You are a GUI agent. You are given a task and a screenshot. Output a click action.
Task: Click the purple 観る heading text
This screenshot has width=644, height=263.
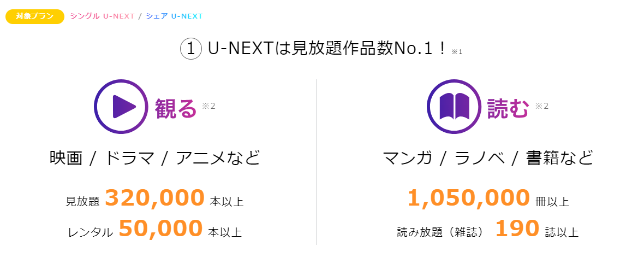click(x=176, y=108)
